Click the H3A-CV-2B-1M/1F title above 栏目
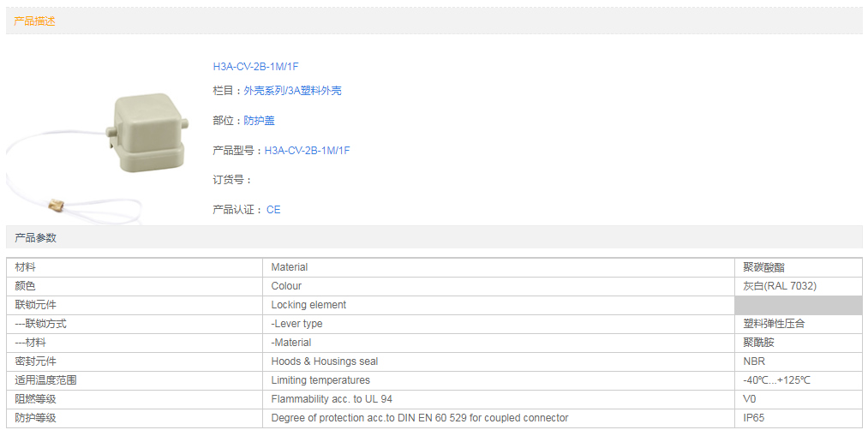868x430 pixels. tap(255, 66)
